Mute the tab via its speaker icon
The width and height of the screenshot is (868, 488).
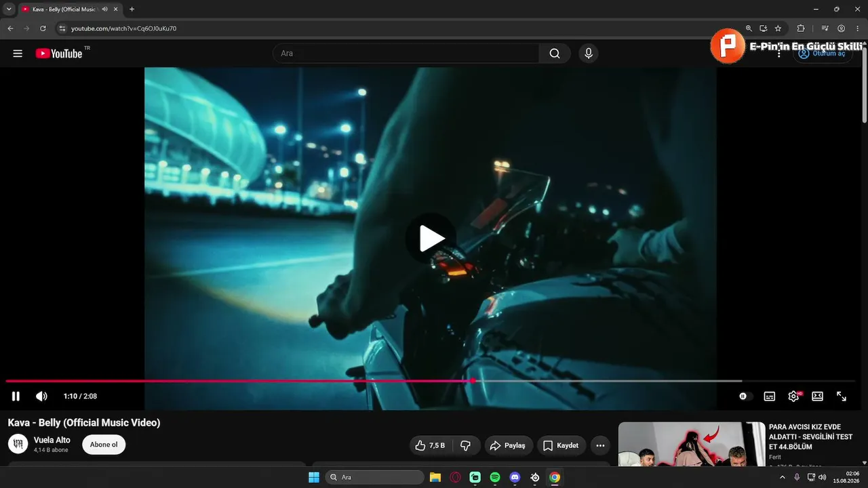click(x=104, y=9)
